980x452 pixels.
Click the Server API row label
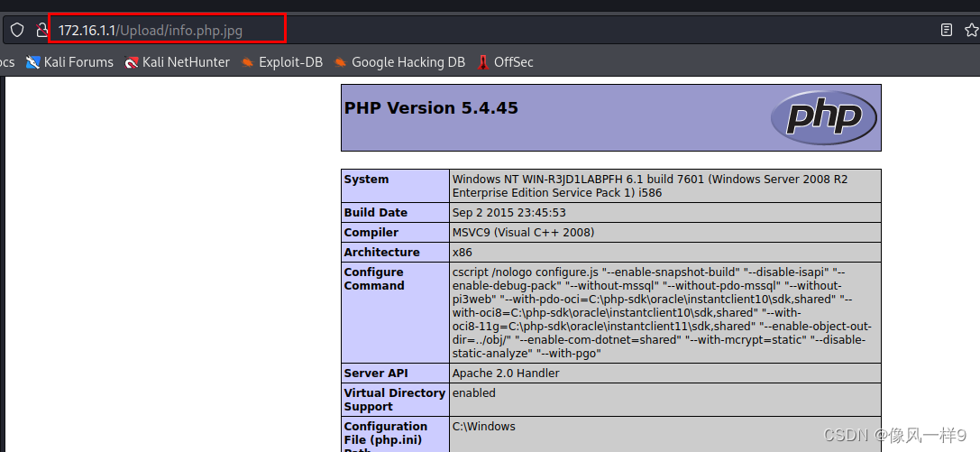point(376,374)
